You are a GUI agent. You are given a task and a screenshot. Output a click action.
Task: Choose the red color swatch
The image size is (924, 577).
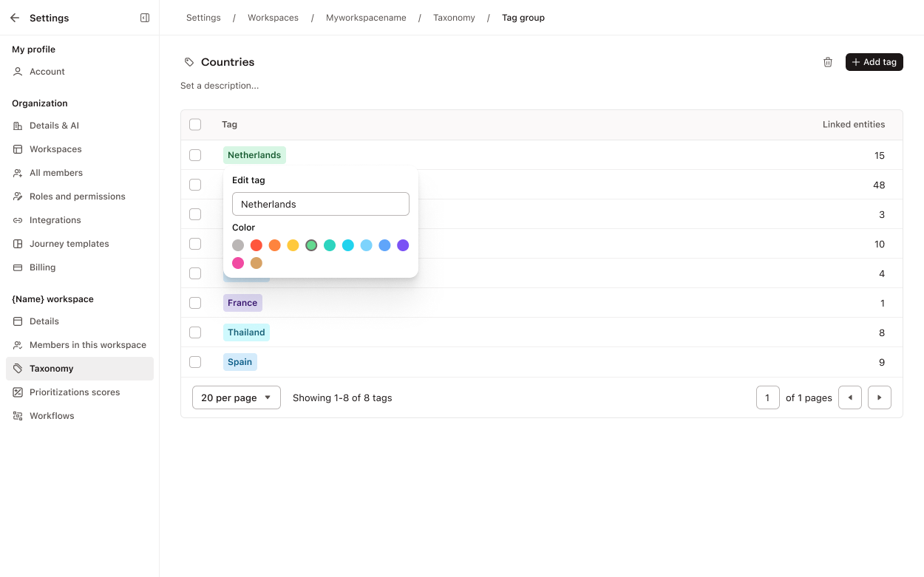click(x=257, y=245)
